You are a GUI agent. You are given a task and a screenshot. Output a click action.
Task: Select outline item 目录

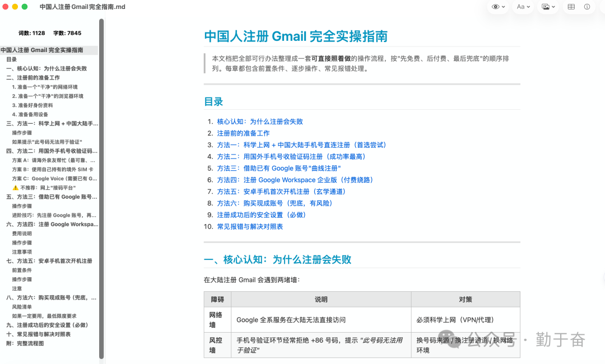tap(12, 59)
